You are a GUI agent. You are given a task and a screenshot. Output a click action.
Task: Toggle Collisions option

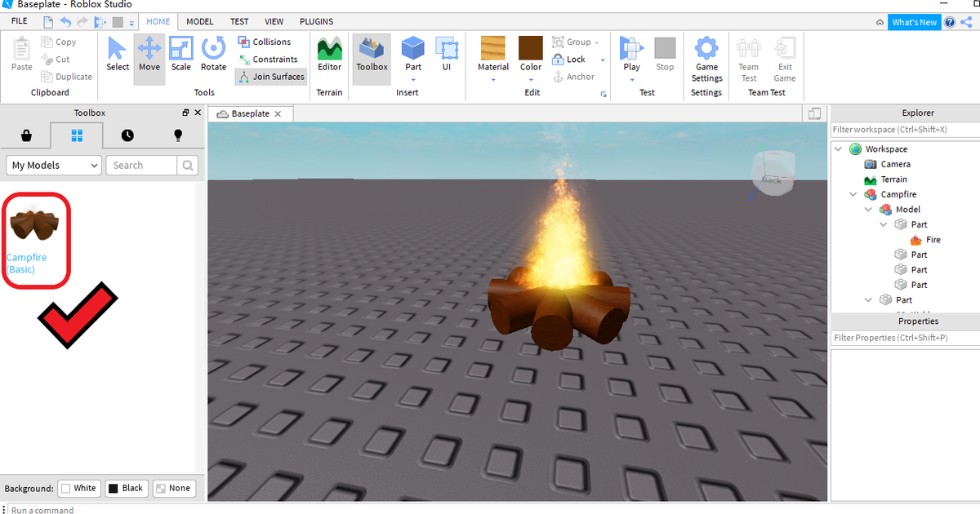tap(265, 42)
